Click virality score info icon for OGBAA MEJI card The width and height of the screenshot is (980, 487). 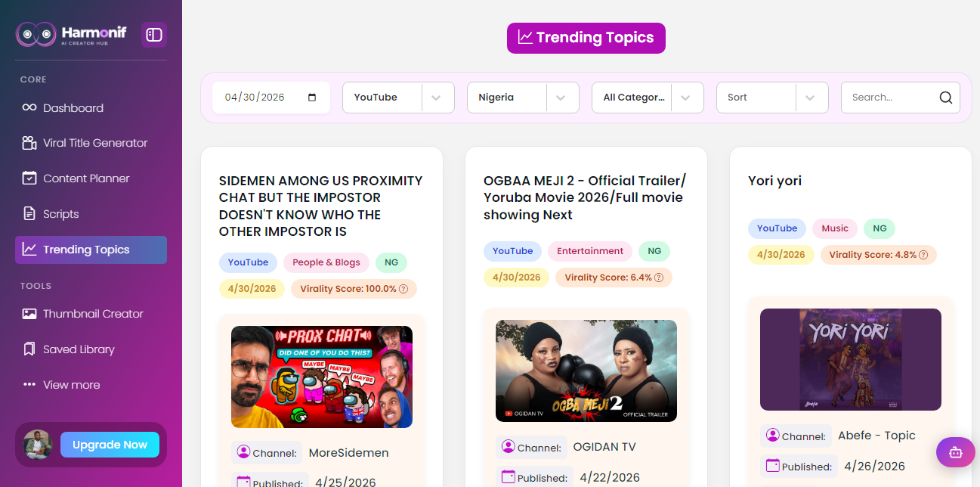(x=659, y=278)
